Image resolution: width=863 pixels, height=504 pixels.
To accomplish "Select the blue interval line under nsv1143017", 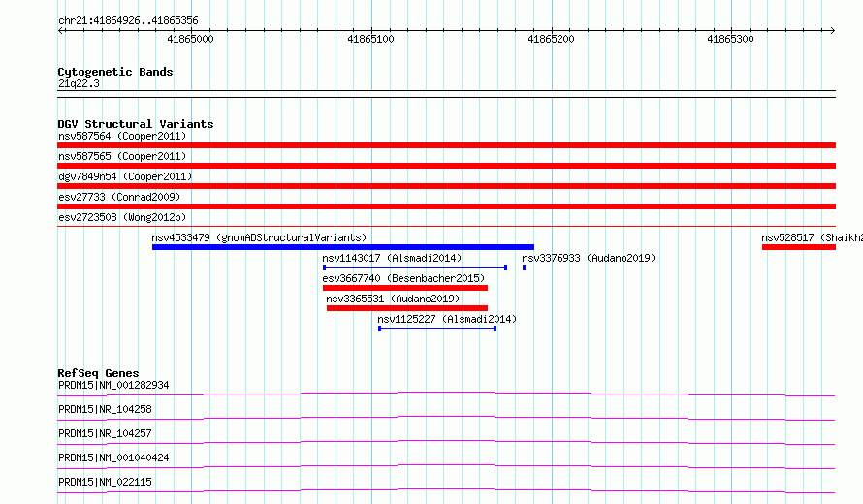I will point(415,268).
